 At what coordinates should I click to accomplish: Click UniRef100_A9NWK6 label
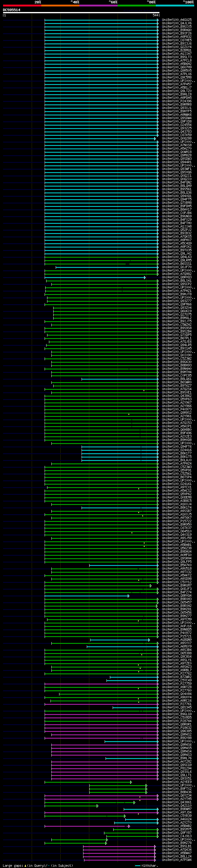177,115
